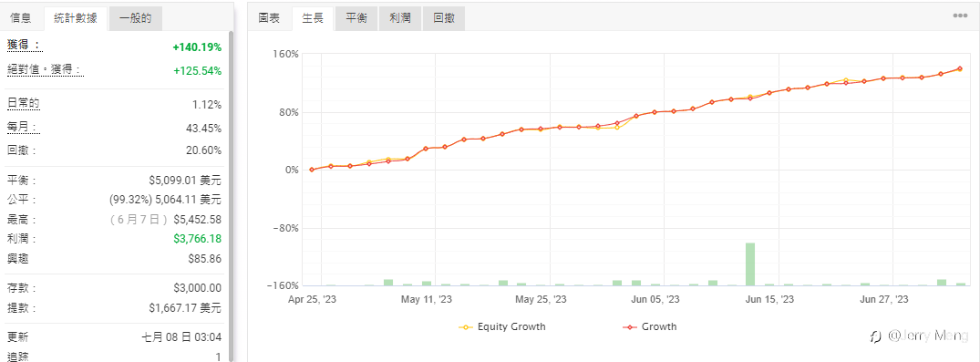Switch to the 利潤 profit tab
The width and height of the screenshot is (980, 362).
coord(400,18)
